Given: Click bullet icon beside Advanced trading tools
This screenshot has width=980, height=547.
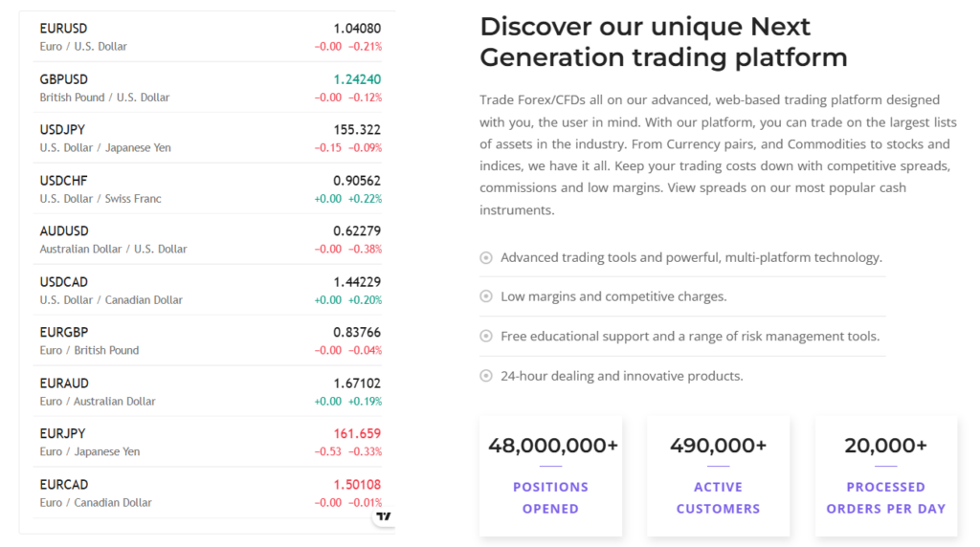Looking at the screenshot, I should 486,257.
